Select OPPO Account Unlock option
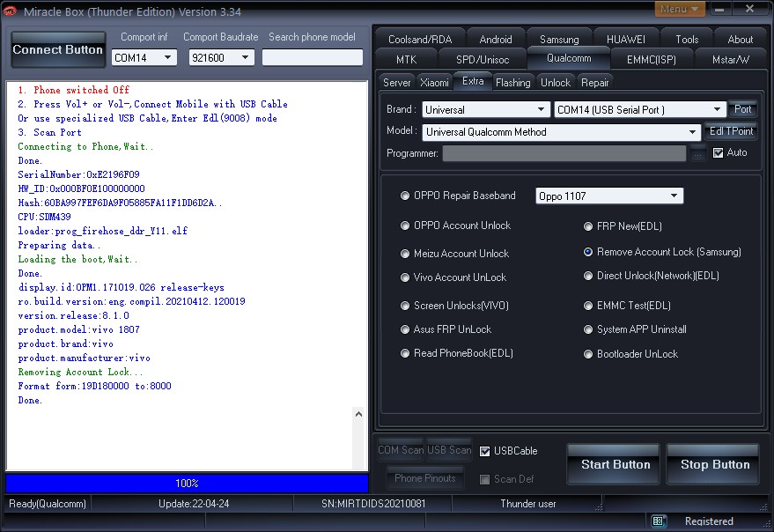Viewport: 774px width, 532px height. [x=405, y=225]
